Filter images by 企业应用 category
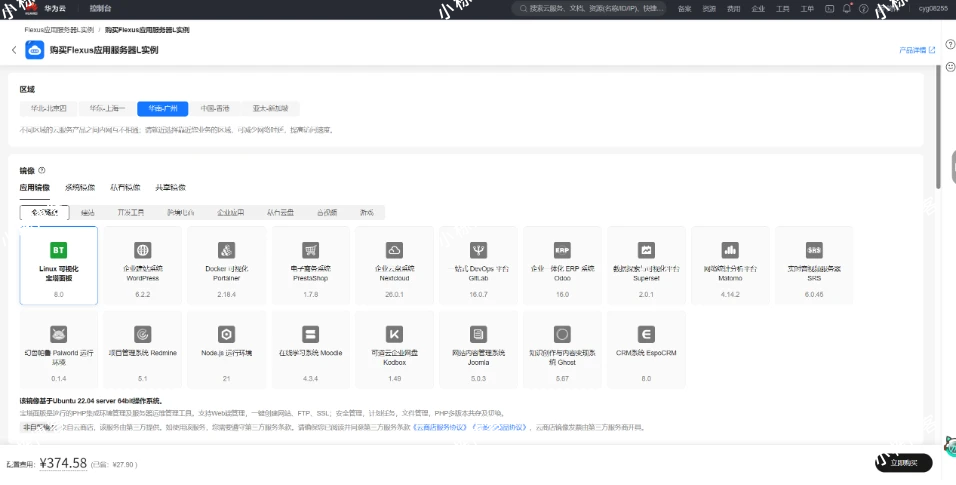 pyautogui.click(x=230, y=212)
